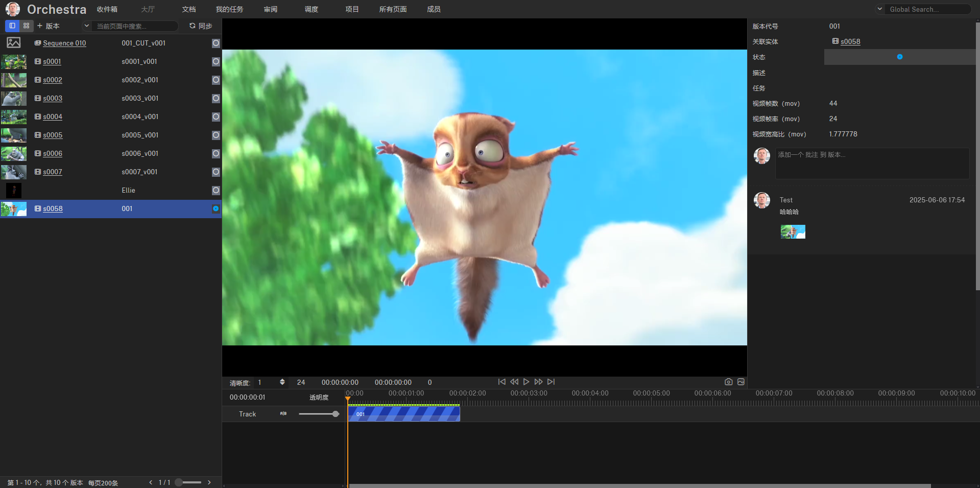
Task: Toggle the A|B compare icon on Track
Action: 283,413
